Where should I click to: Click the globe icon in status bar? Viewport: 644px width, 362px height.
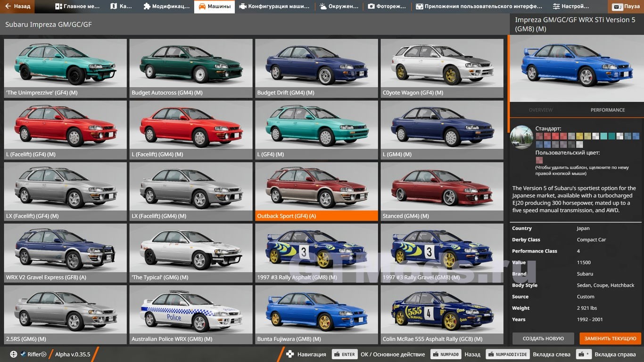tap(14, 354)
